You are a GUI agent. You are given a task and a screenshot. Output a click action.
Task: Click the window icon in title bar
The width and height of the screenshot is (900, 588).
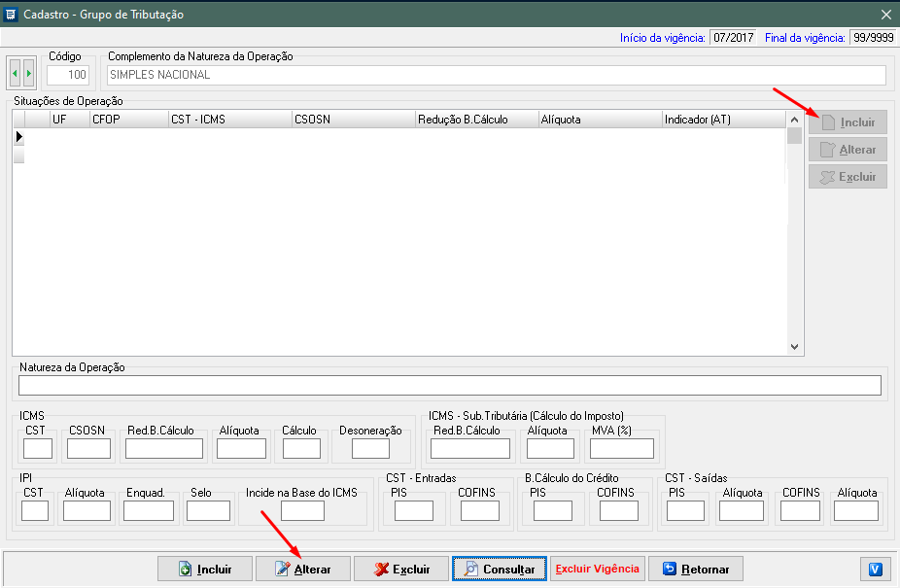11,15
